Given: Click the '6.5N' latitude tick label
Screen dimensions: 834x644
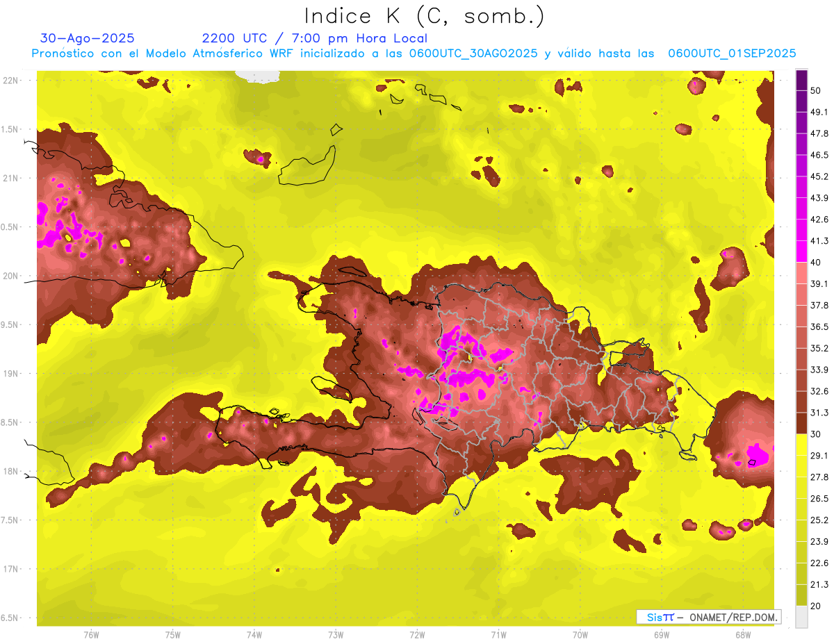Looking at the screenshot, I should pyautogui.click(x=10, y=618).
